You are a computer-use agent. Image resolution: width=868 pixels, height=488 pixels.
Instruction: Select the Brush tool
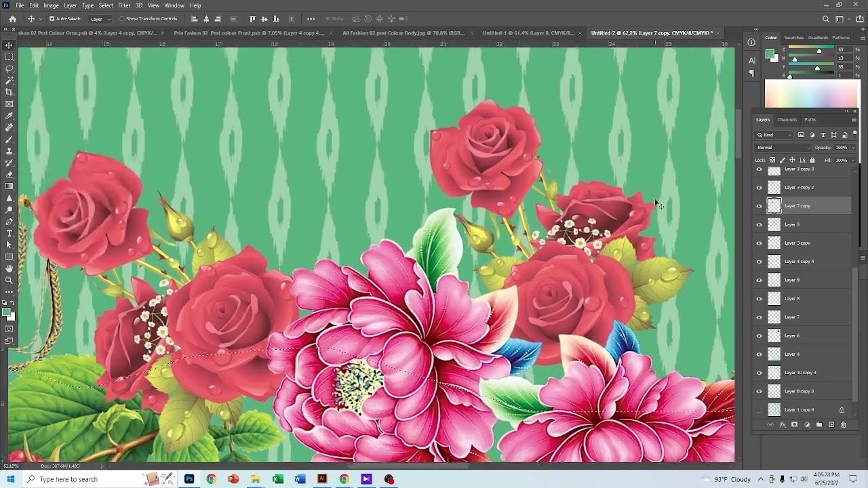click(x=9, y=139)
